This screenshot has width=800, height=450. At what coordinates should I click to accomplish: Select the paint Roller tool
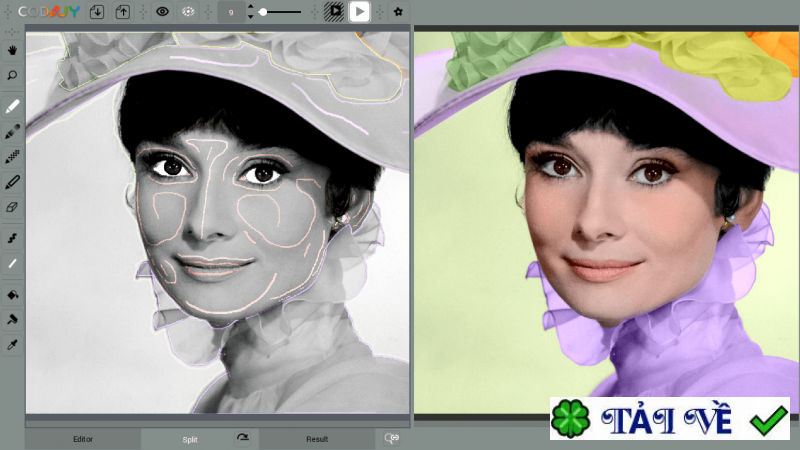(x=12, y=319)
